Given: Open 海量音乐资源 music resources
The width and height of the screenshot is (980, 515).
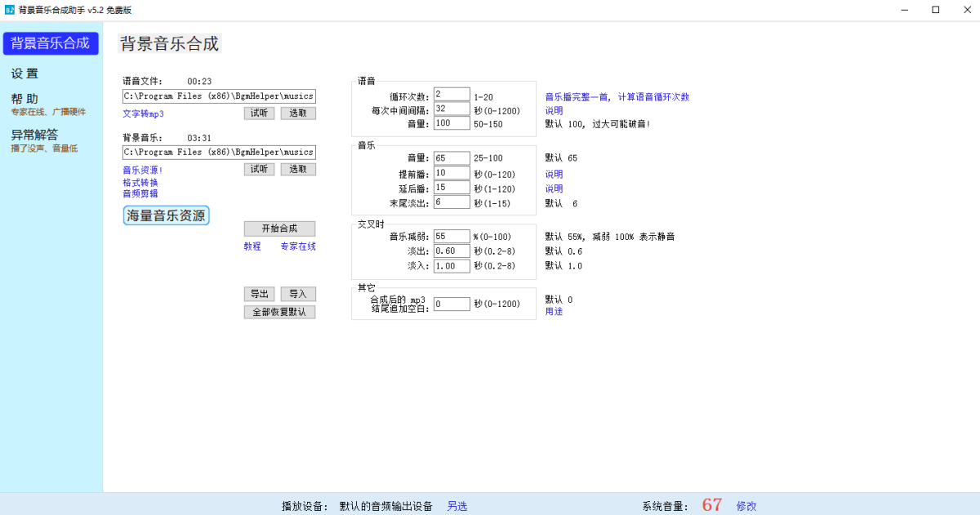Looking at the screenshot, I should pyautogui.click(x=166, y=215).
